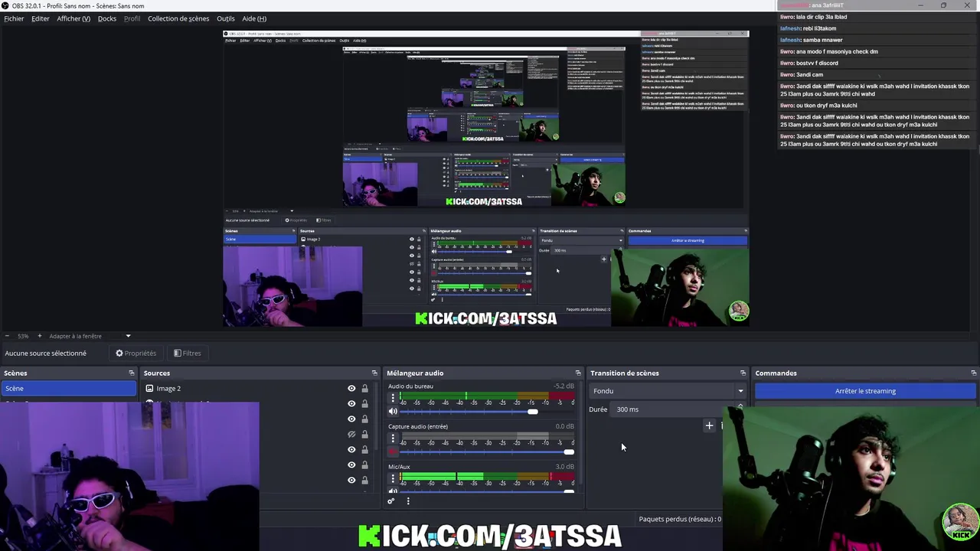The width and height of the screenshot is (980, 551).
Task: Click the '3.0 dB' level readout
Action: click(x=564, y=466)
